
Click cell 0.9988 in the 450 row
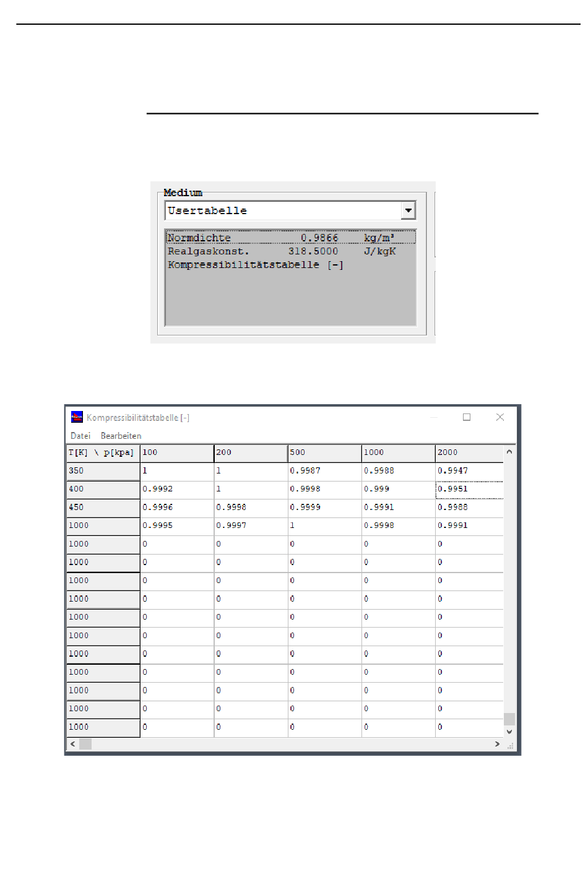(469, 508)
